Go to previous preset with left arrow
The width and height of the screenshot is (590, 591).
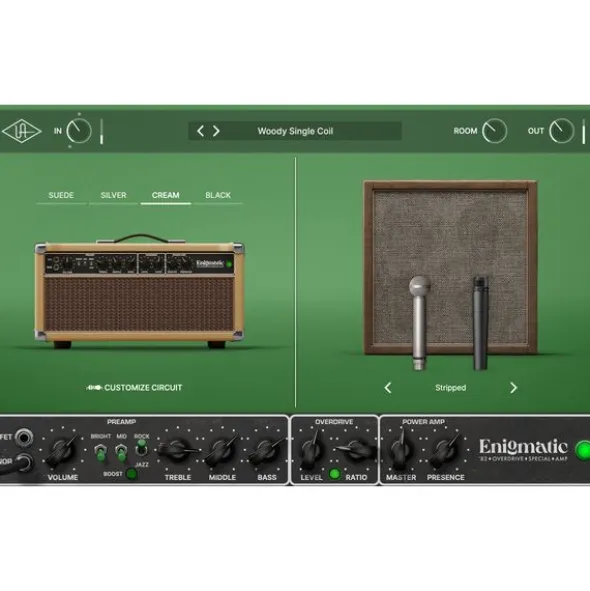(x=201, y=131)
